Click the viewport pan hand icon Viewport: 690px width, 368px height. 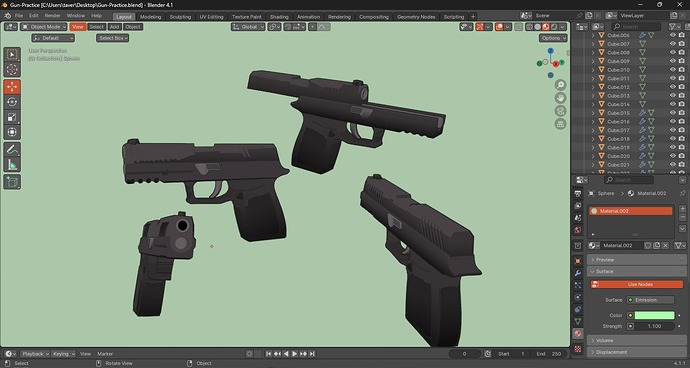coord(561,98)
